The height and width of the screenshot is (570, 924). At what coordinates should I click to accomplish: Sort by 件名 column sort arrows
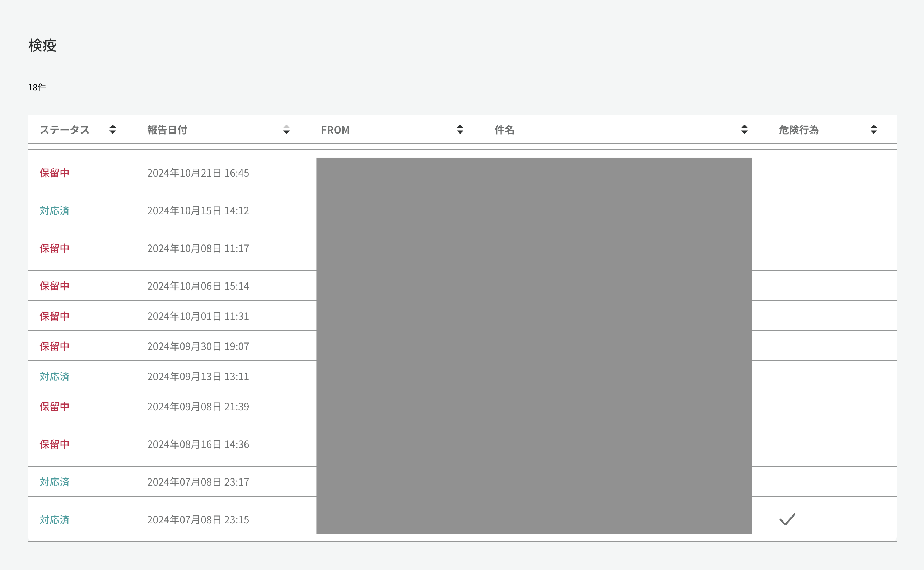744,129
